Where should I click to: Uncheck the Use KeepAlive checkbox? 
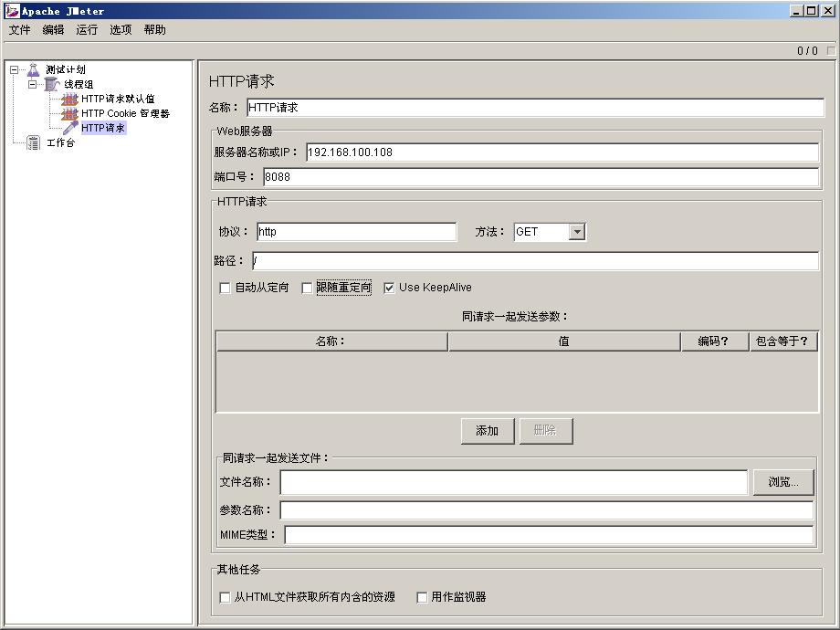(390, 288)
